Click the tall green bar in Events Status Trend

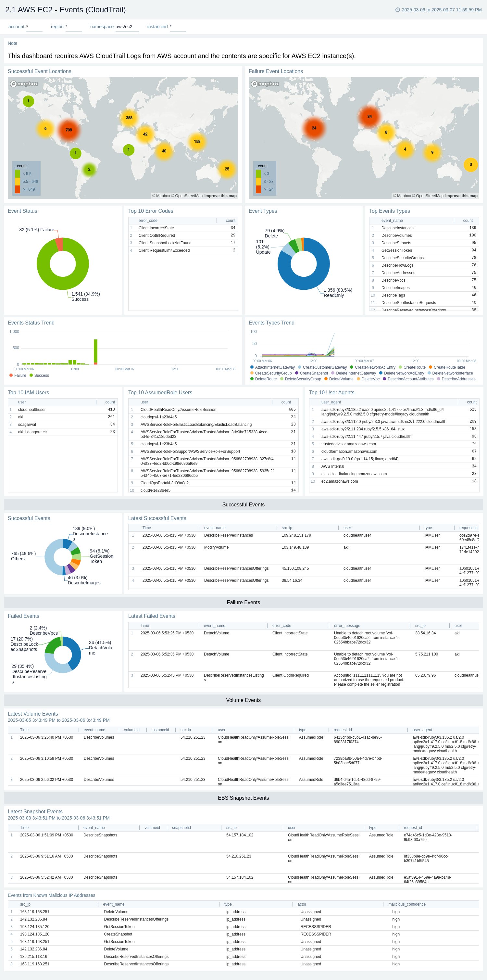tap(95, 351)
